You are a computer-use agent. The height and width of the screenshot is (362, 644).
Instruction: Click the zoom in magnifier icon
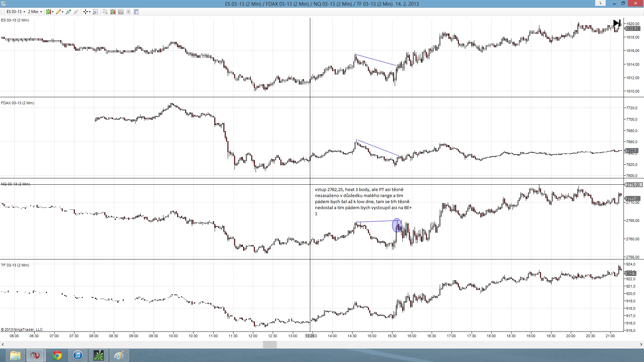[x=68, y=12]
